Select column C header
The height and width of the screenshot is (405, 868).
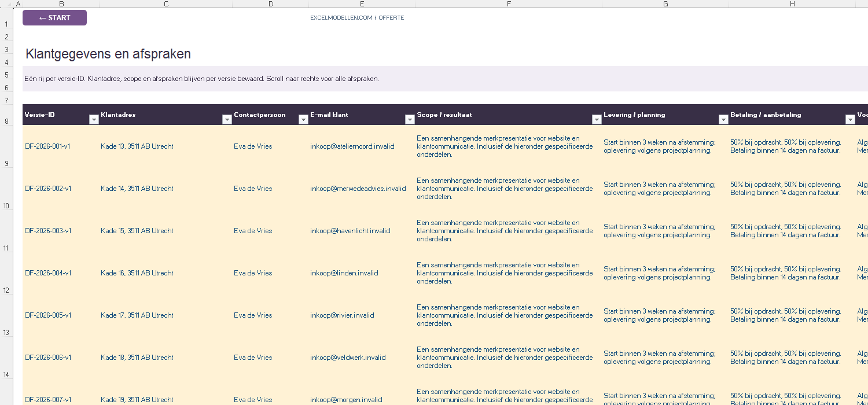[x=166, y=4]
